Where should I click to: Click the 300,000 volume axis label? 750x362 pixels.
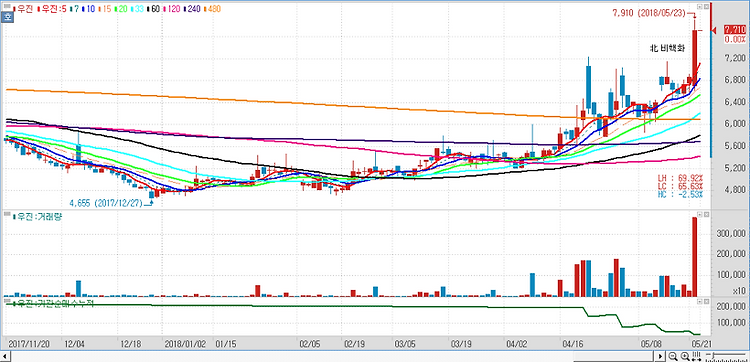(732, 233)
